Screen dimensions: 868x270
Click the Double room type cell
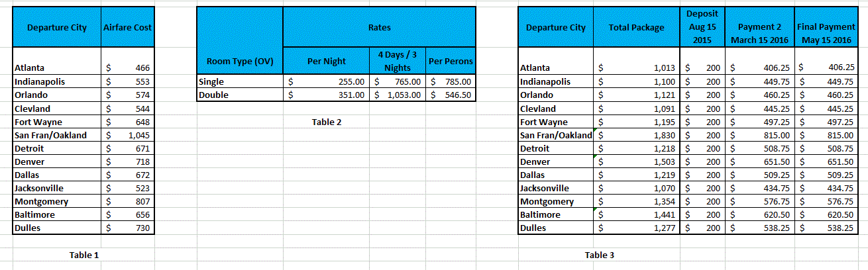point(240,95)
